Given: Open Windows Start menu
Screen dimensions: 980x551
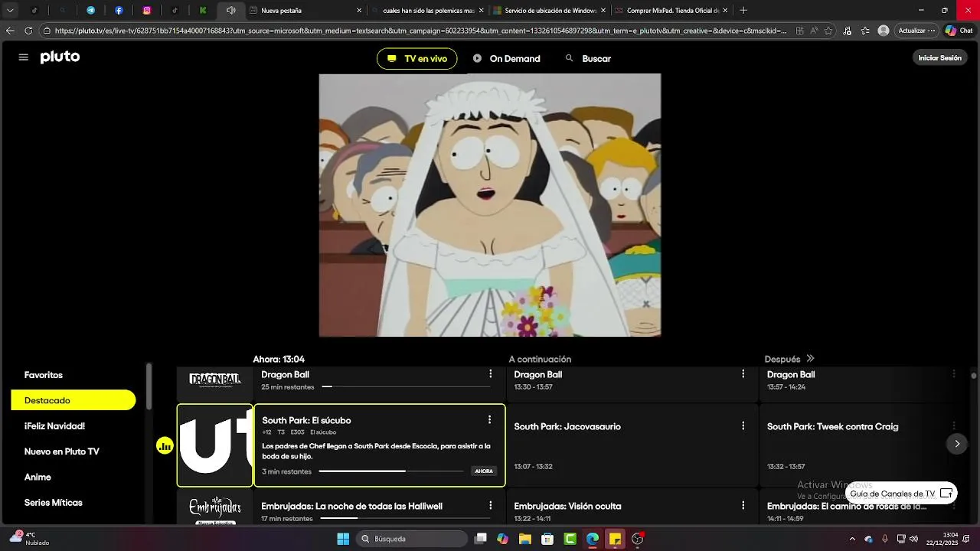Looking at the screenshot, I should [343, 539].
